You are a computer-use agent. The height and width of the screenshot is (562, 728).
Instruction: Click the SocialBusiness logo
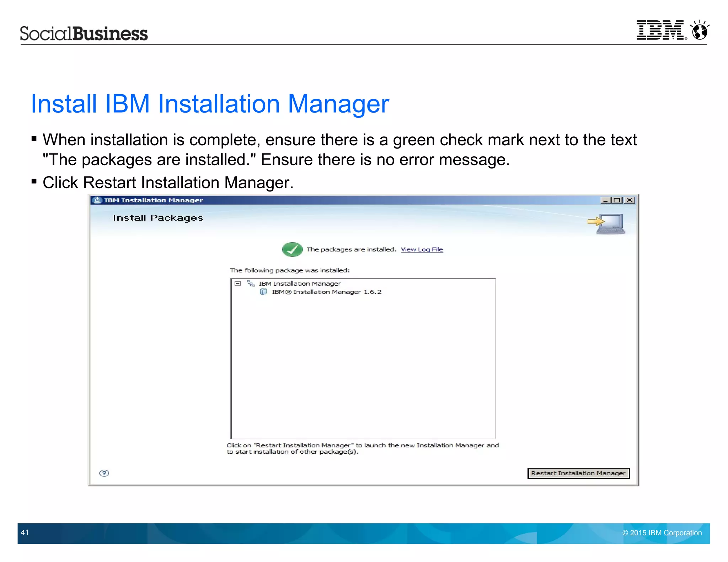tap(84, 33)
